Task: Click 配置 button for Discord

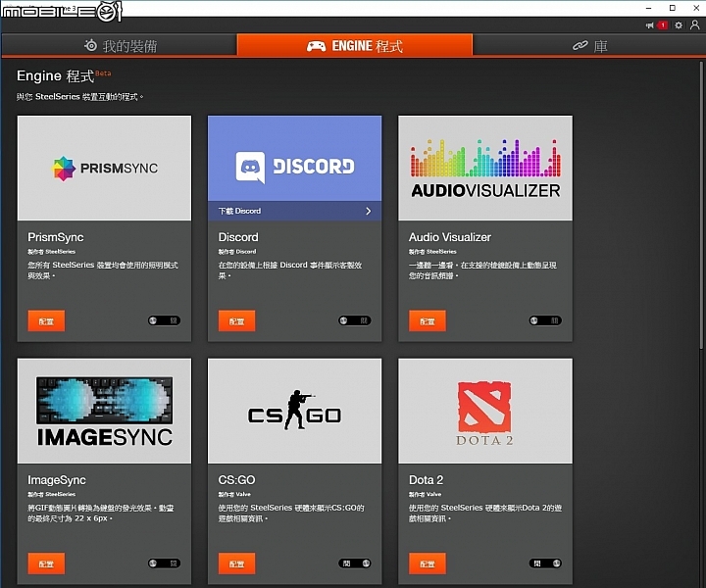Action: coord(237,320)
